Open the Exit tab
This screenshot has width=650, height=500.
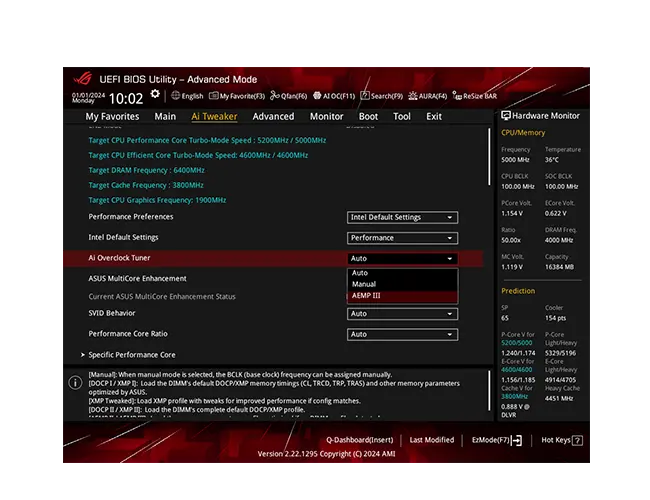pyautogui.click(x=434, y=117)
